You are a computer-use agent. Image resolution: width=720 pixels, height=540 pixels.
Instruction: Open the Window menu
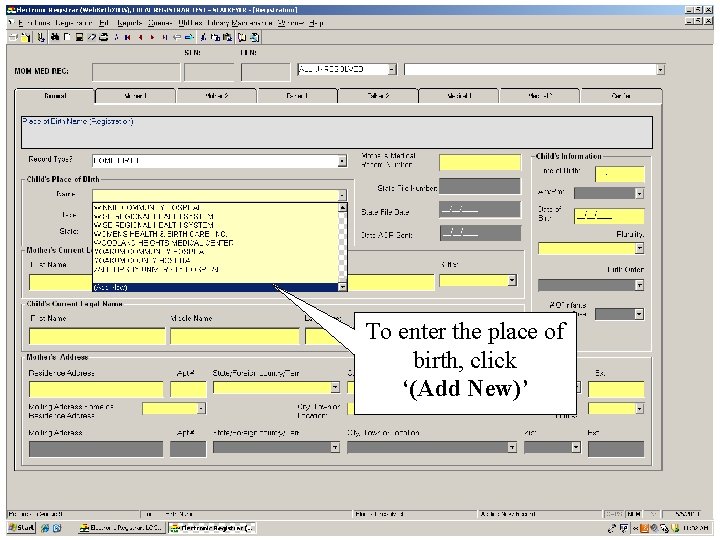point(291,22)
